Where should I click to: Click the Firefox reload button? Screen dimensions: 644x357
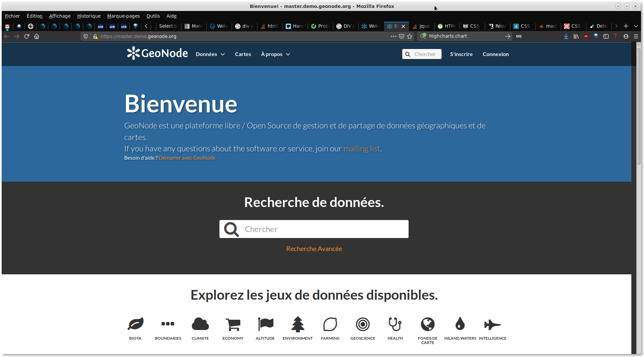(27, 36)
